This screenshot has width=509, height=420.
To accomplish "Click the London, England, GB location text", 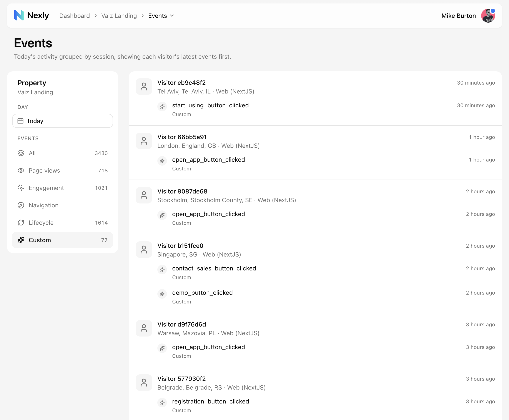I will [x=187, y=146].
